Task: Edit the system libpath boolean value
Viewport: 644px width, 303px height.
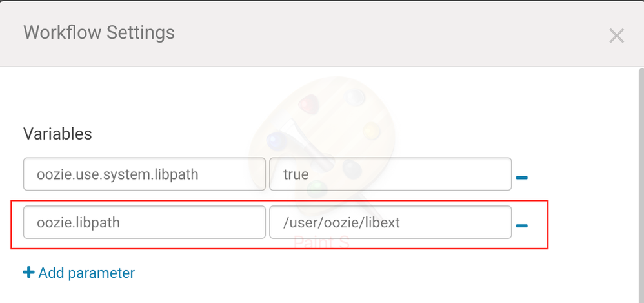Action: [x=390, y=174]
